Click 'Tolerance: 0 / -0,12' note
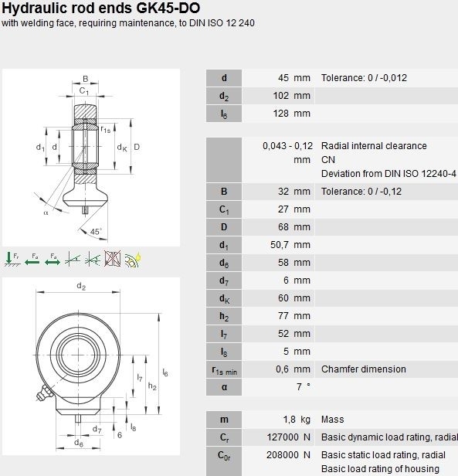The image size is (458, 476). pyautogui.click(x=361, y=192)
